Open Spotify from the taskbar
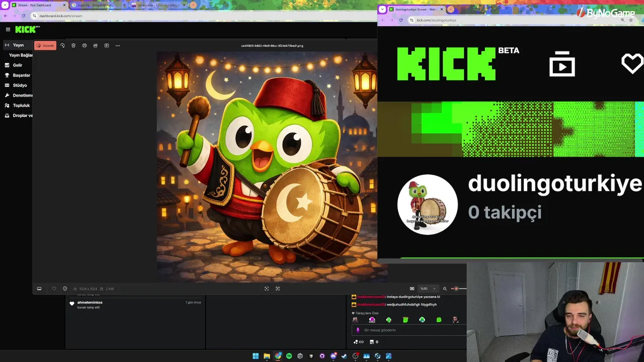This screenshot has height=362, width=644. 289,356
